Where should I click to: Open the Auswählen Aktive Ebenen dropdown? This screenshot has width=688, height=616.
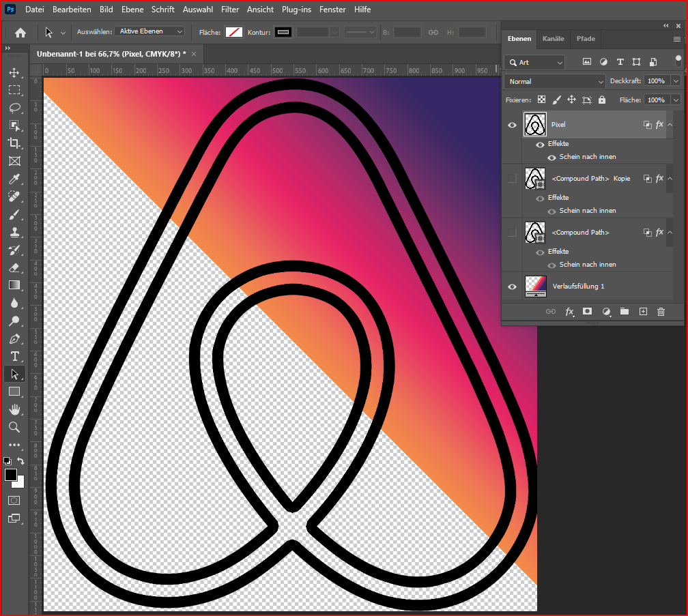point(149,31)
